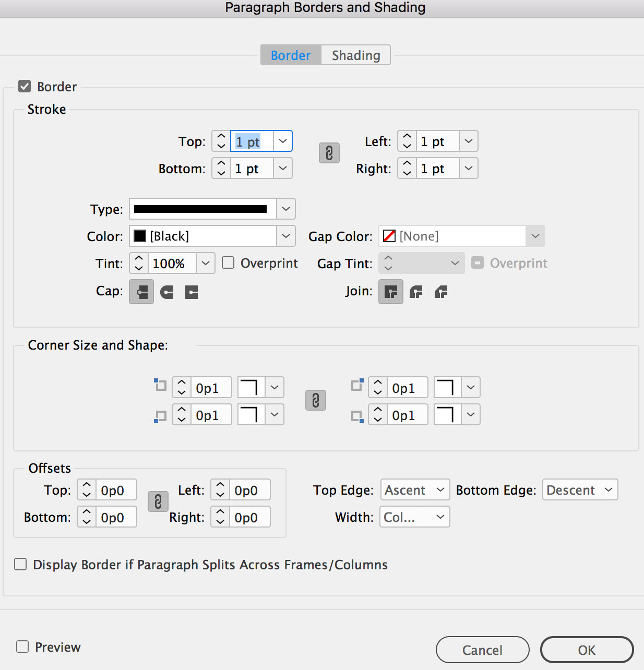
Task: Open the Bottom Edge Descent dropdown
Action: tap(580, 489)
